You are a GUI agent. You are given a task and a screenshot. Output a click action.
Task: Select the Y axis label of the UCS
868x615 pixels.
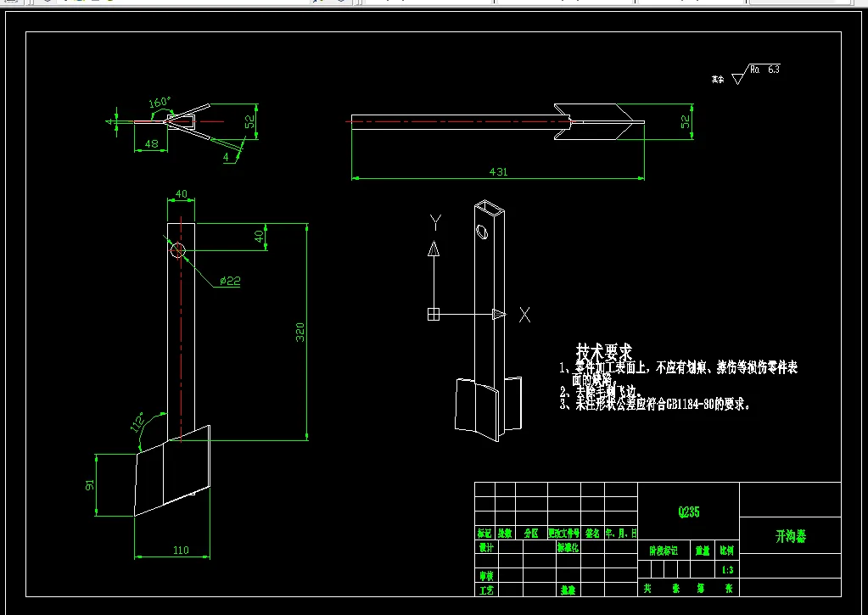click(435, 223)
